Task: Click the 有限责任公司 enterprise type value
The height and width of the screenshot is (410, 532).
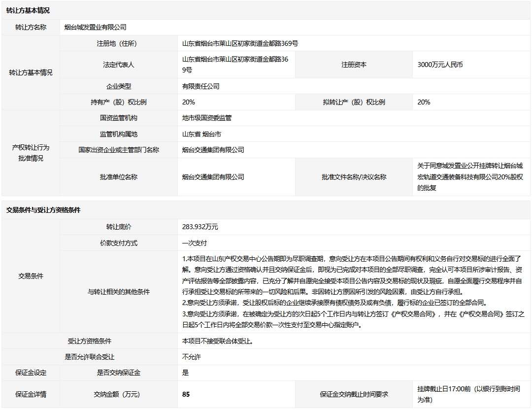Action: [200, 86]
